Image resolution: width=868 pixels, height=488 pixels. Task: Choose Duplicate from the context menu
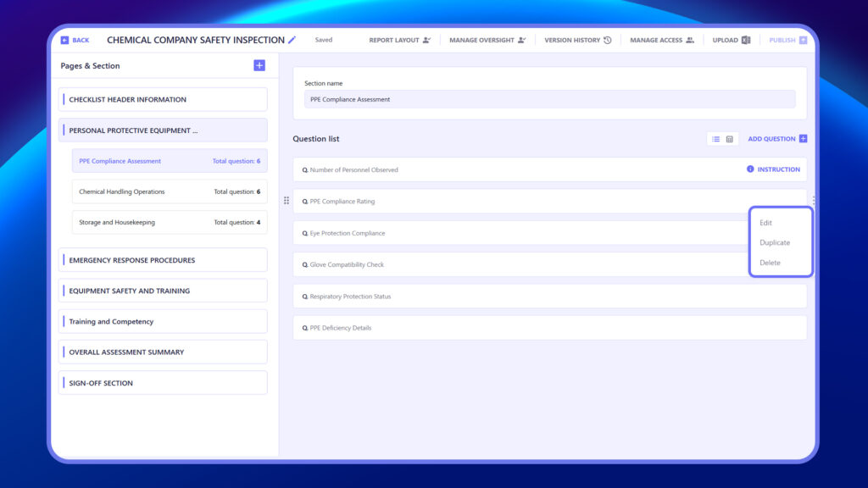point(775,243)
